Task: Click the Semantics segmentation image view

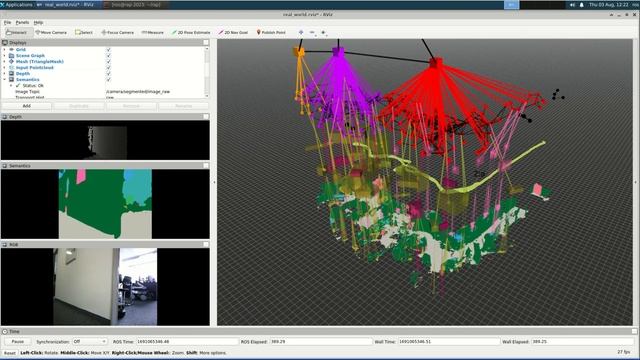Action: (105, 204)
